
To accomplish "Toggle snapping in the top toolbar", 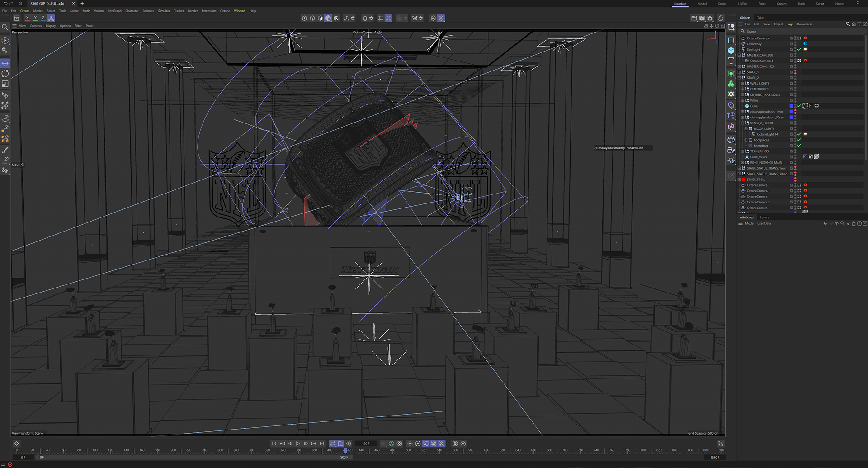I will click(x=365, y=18).
